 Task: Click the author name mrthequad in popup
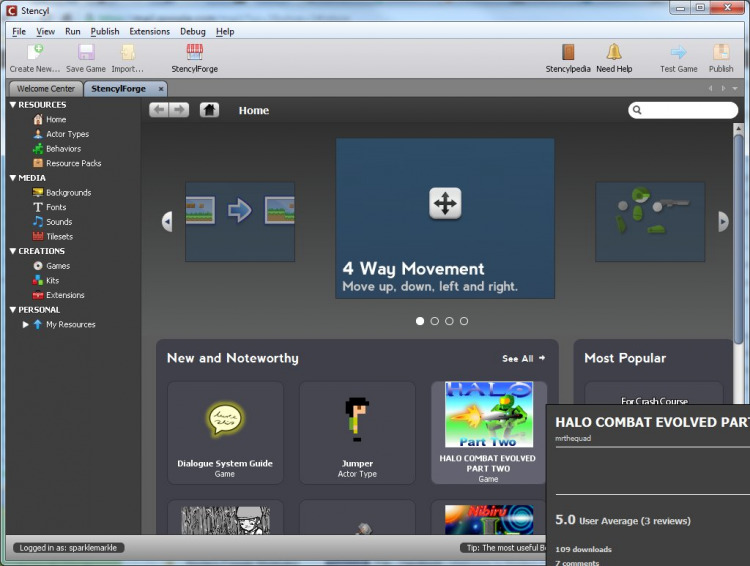pos(573,438)
